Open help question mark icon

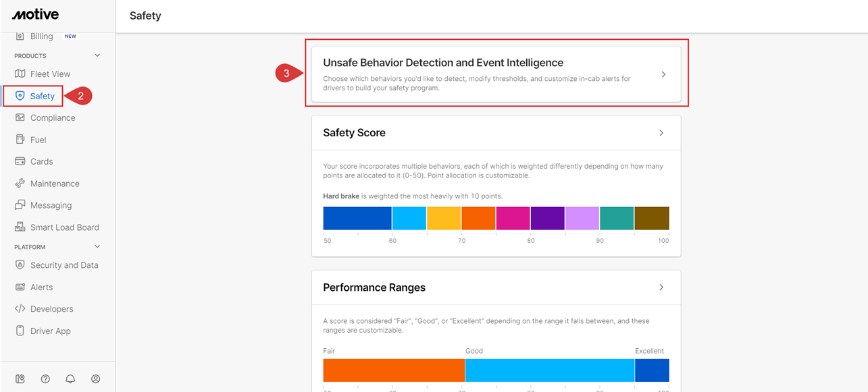pos(45,379)
